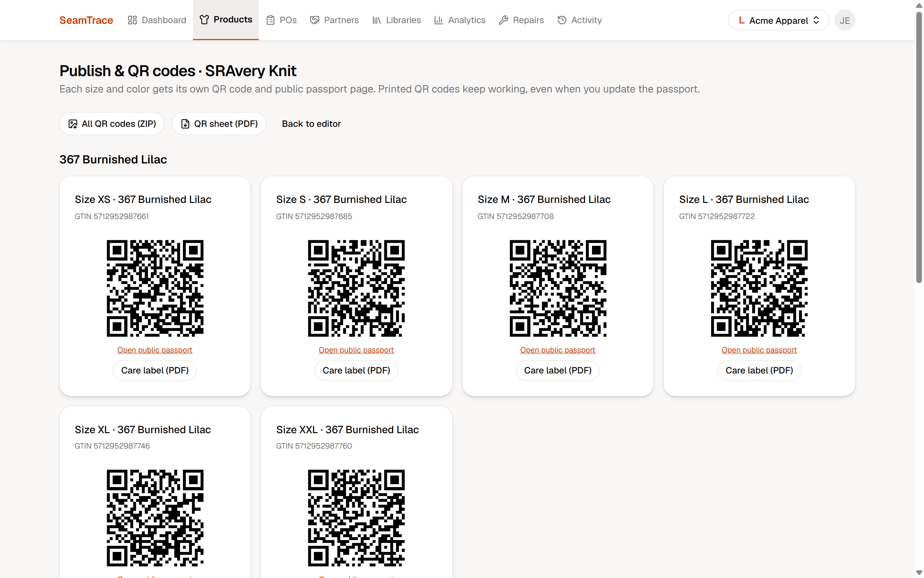924x578 pixels.
Task: Open public passport for Size M
Action: [558, 350]
